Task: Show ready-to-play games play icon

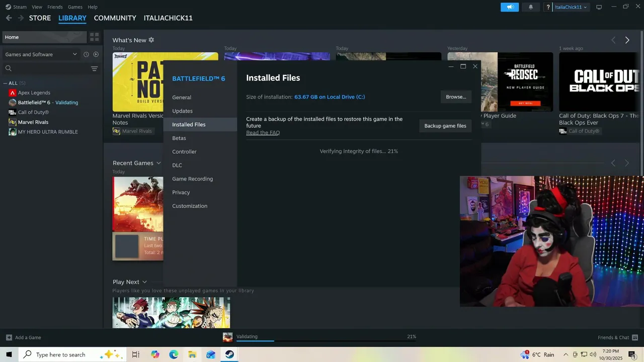Action: tap(96, 54)
